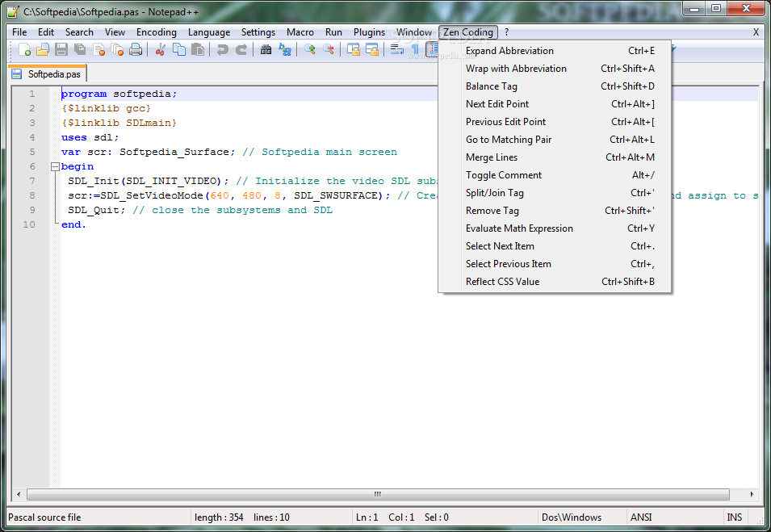Choose Merge Lines entry
Viewport: 771px width, 532px height.
click(555, 157)
